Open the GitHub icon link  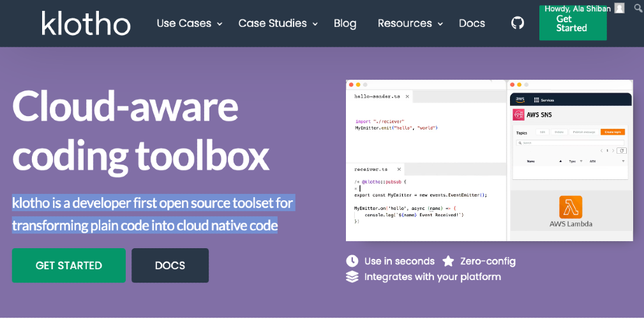[x=518, y=22]
